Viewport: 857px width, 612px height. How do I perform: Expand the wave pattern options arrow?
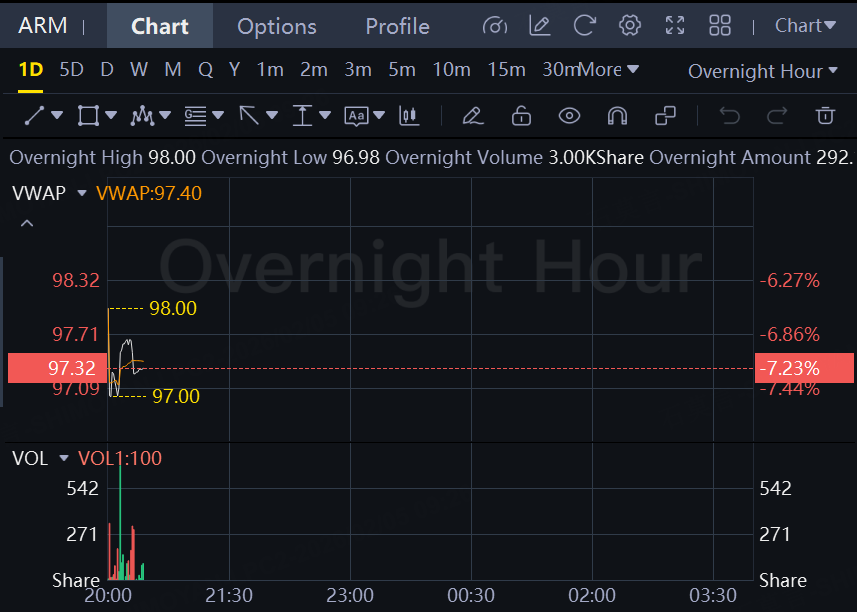[x=165, y=115]
